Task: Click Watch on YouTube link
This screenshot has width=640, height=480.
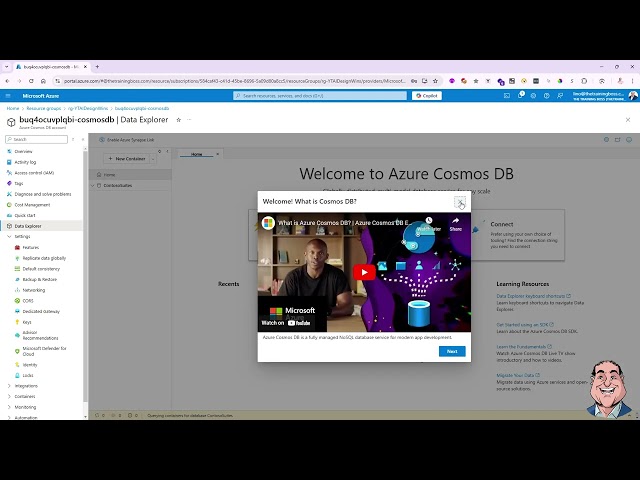Action: 286,323
